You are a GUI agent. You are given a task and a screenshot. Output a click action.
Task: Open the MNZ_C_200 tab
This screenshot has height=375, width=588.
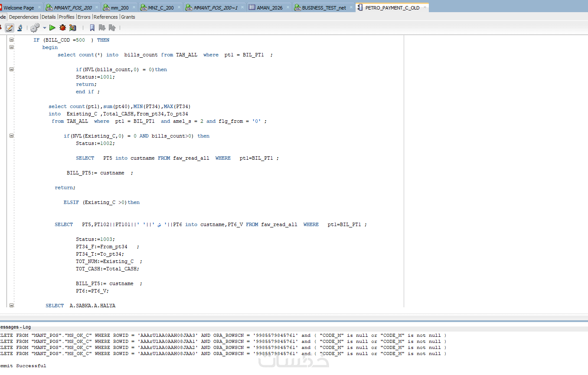pyautogui.click(x=161, y=8)
